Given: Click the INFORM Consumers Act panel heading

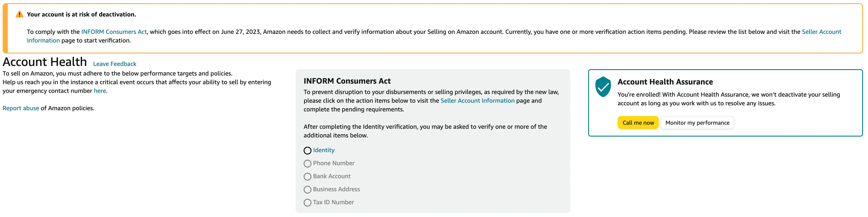Looking at the screenshot, I should coord(347,81).
